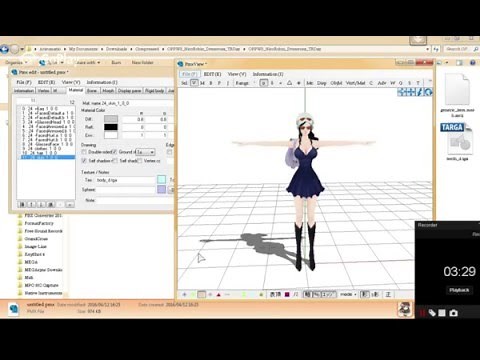Toggle the Edge checkbox
Viewport: 480px width, 360px height.
(169, 152)
